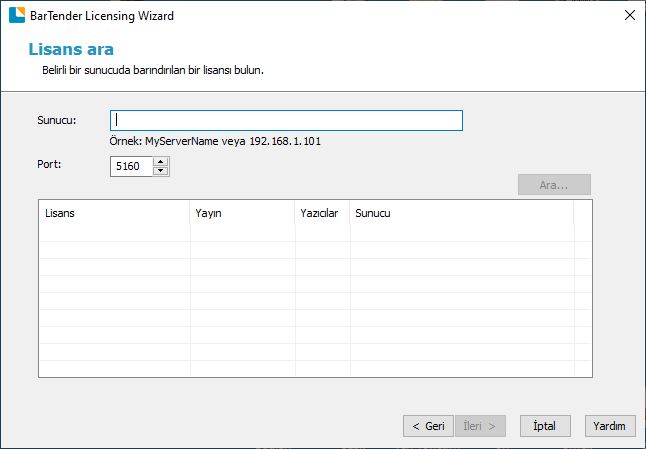The width and height of the screenshot is (646, 449).
Task: Click the İleri next button
Action: coord(480,426)
